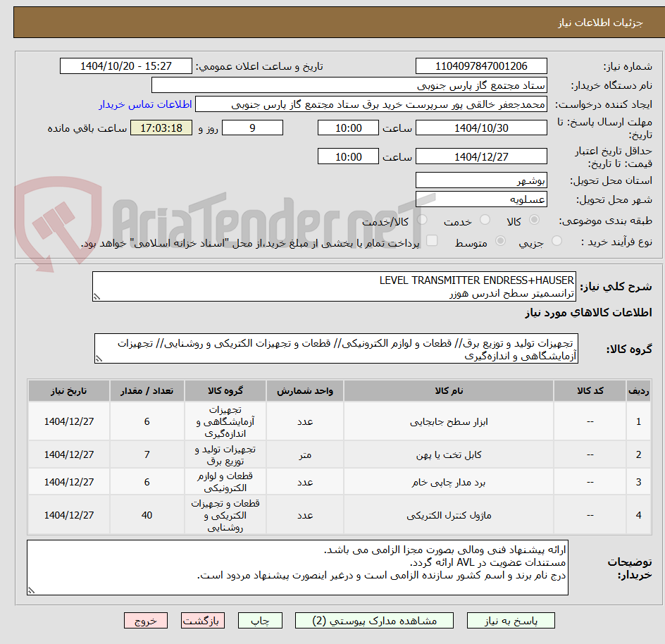Click resize handle of گروه کالا box
The width and height of the screenshot is (665, 644).
pos(99,359)
